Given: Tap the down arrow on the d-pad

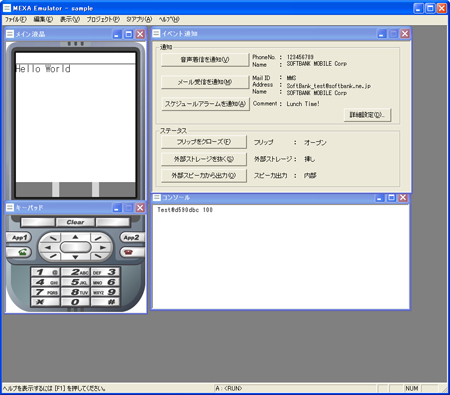Looking at the screenshot, I should click(75, 257).
